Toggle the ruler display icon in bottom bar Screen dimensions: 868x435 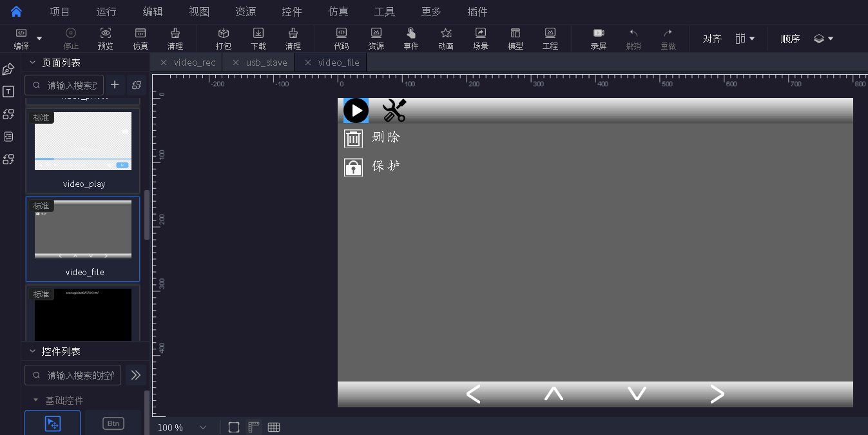[x=254, y=427]
